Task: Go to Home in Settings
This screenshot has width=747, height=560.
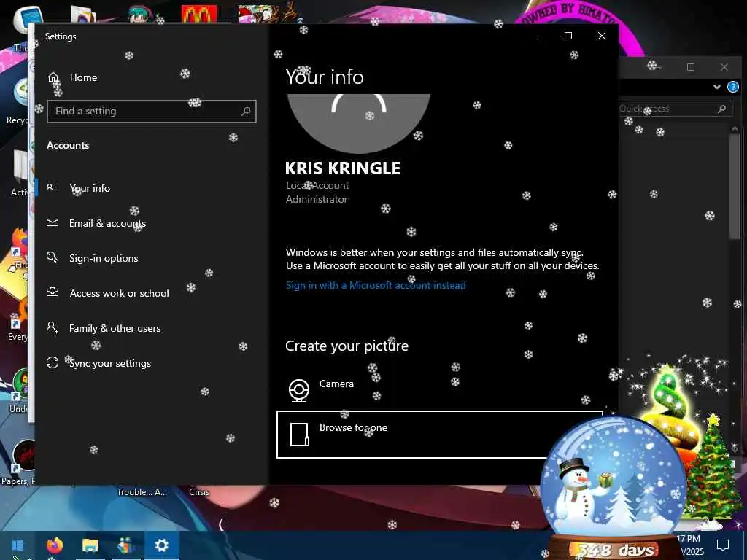Action: point(72,77)
